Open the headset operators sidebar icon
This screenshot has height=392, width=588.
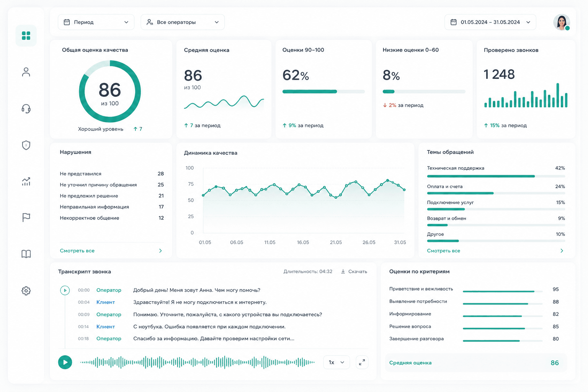coord(26,109)
